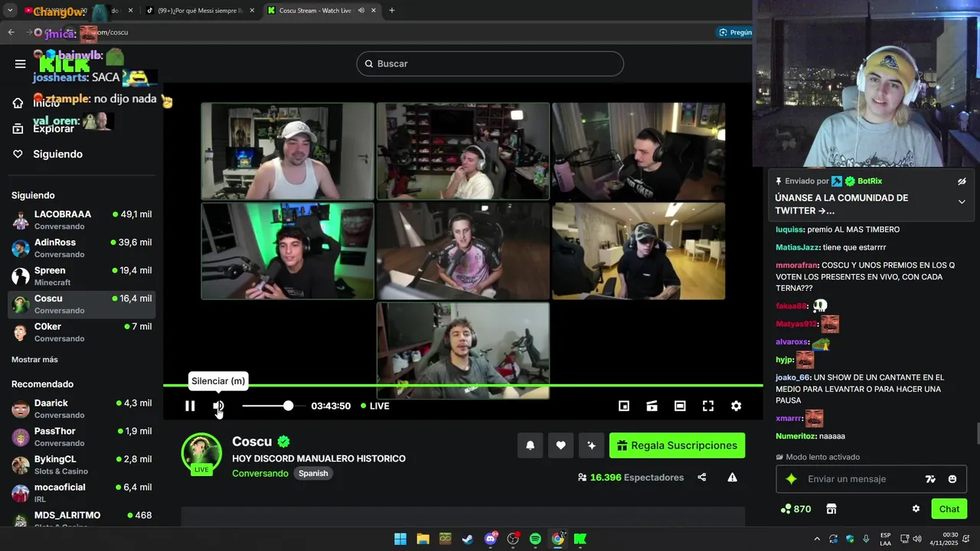Click username mmorafran in chat
Image resolution: width=980 pixels, height=551 pixels.
point(796,266)
